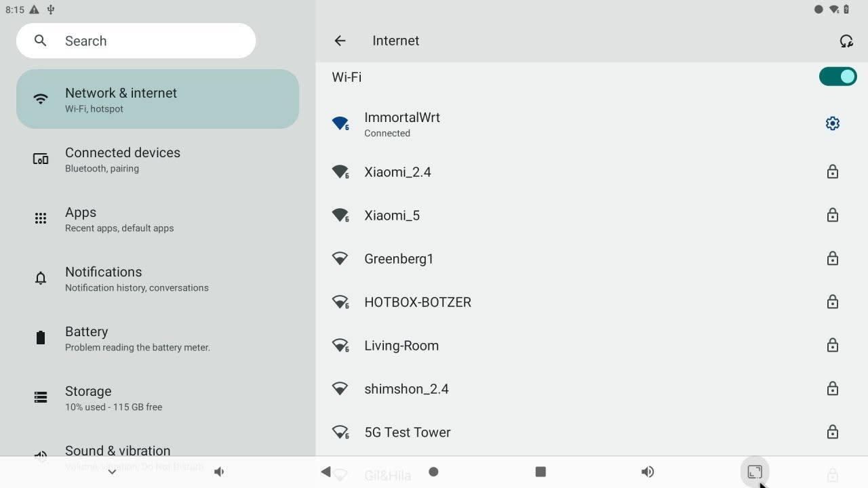Collapse navigation bar with down chevron
The width and height of the screenshot is (868, 488).
[112, 472]
